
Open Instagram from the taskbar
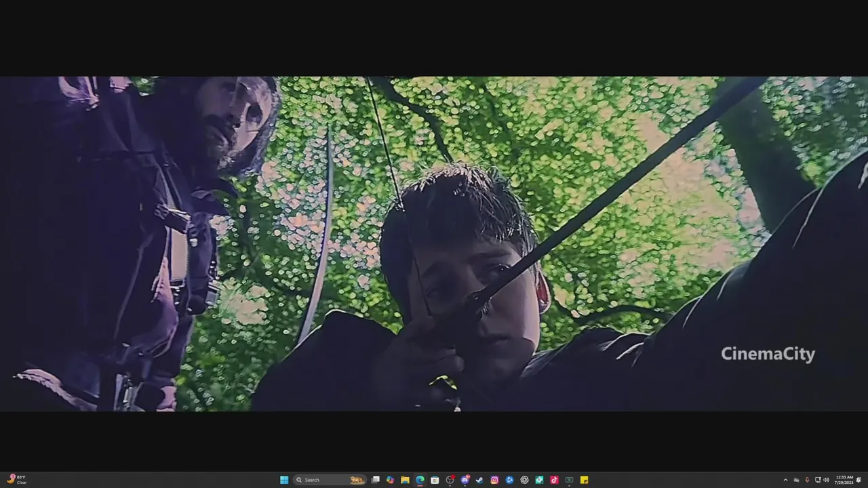[494, 480]
